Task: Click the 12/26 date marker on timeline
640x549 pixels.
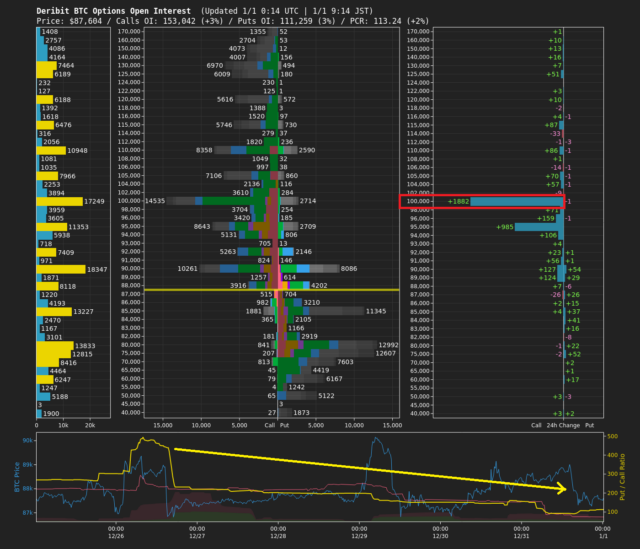Action: (115, 537)
